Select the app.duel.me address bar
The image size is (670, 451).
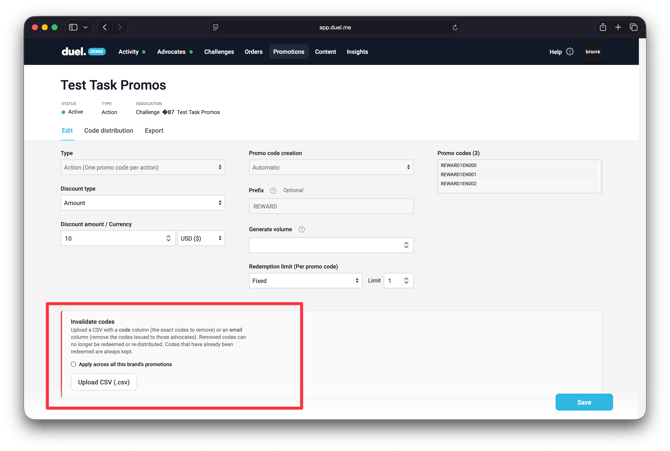pyautogui.click(x=335, y=27)
